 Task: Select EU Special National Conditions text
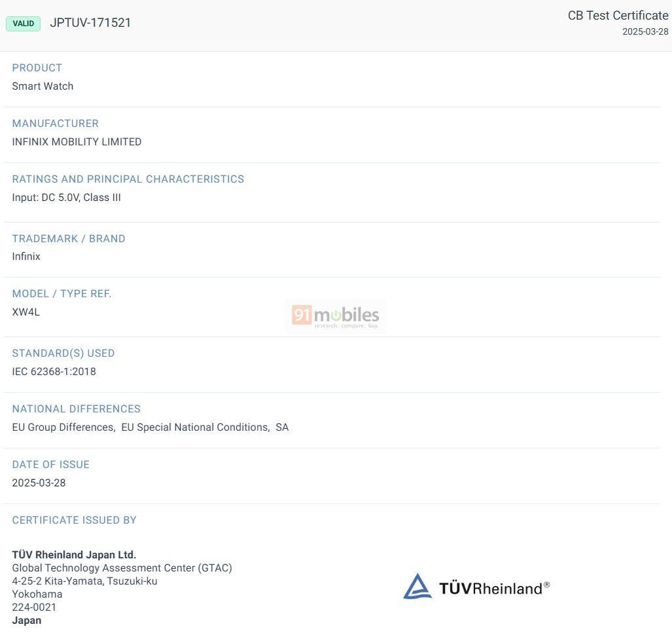tap(196, 427)
